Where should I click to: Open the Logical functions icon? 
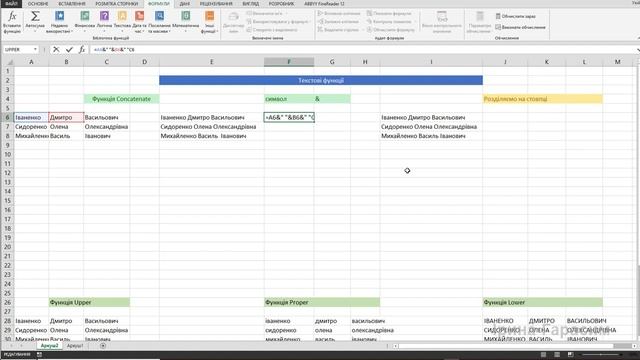[x=104, y=16]
